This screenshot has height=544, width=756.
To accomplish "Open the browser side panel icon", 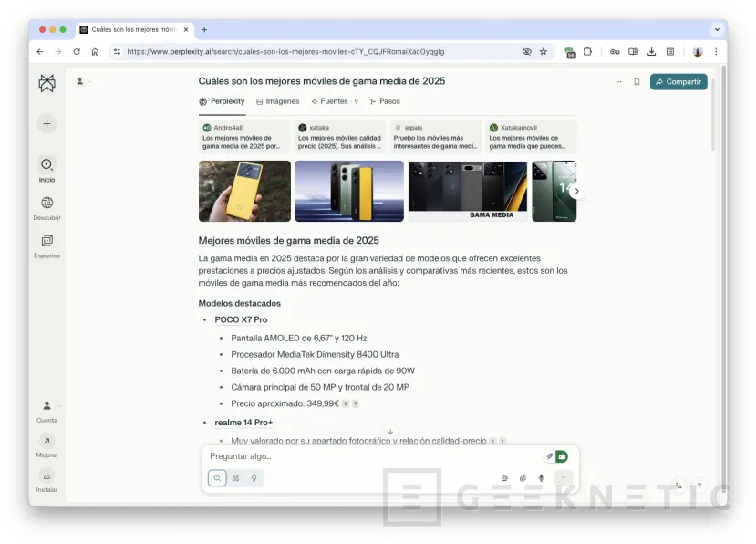I will coord(670,52).
